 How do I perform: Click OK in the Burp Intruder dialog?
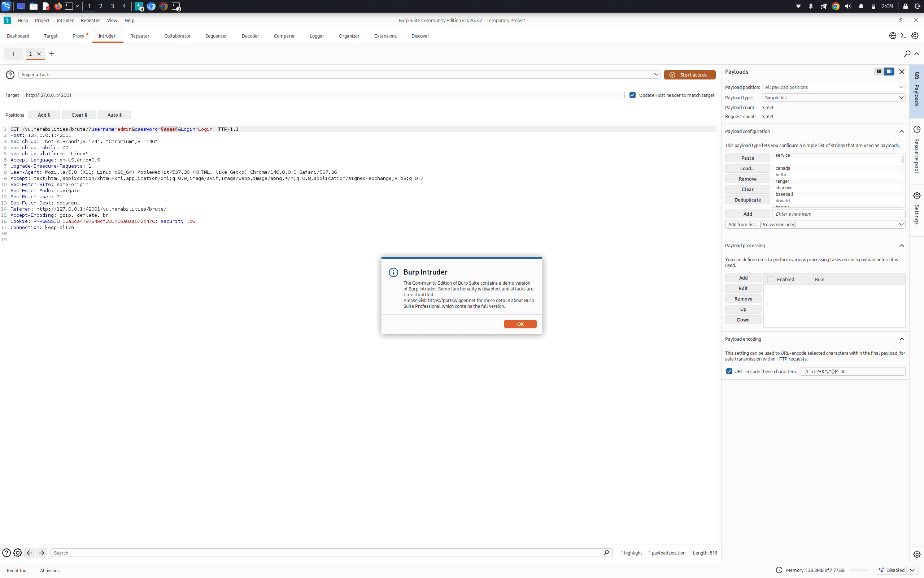pos(520,324)
